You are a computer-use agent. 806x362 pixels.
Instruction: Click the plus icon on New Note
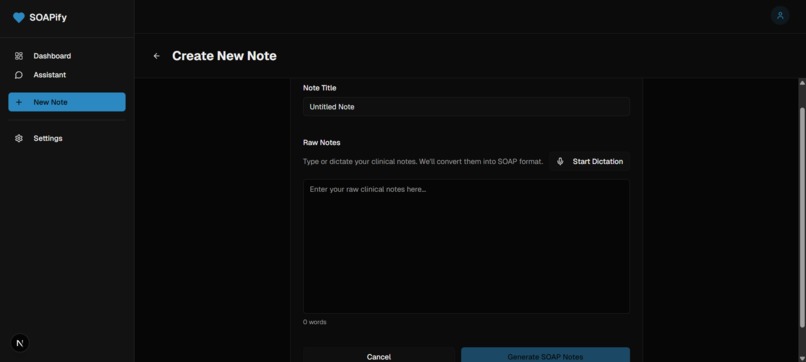pyautogui.click(x=19, y=102)
